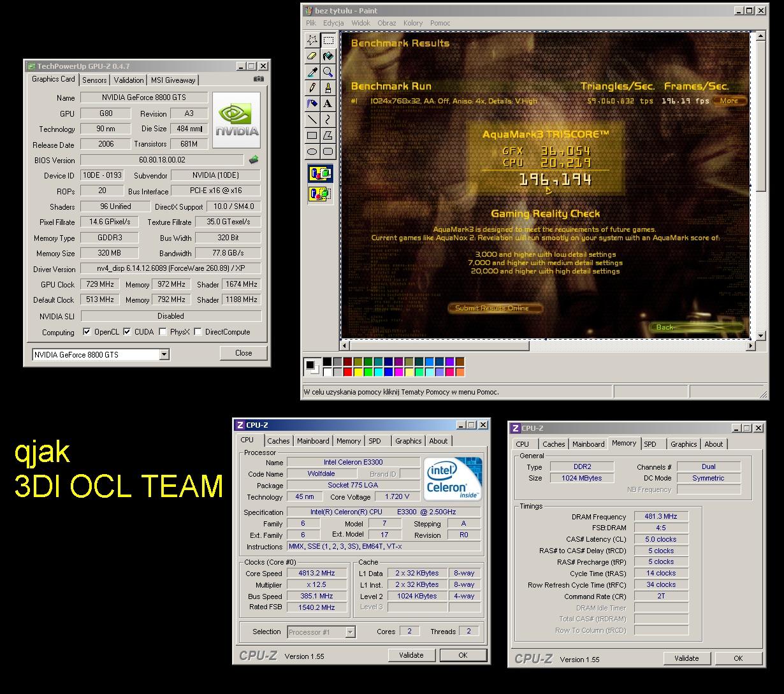Image resolution: width=784 pixels, height=694 pixels.
Task: Open the NVIDIA GeForce 8800 GTS card dropdown
Action: (x=164, y=354)
